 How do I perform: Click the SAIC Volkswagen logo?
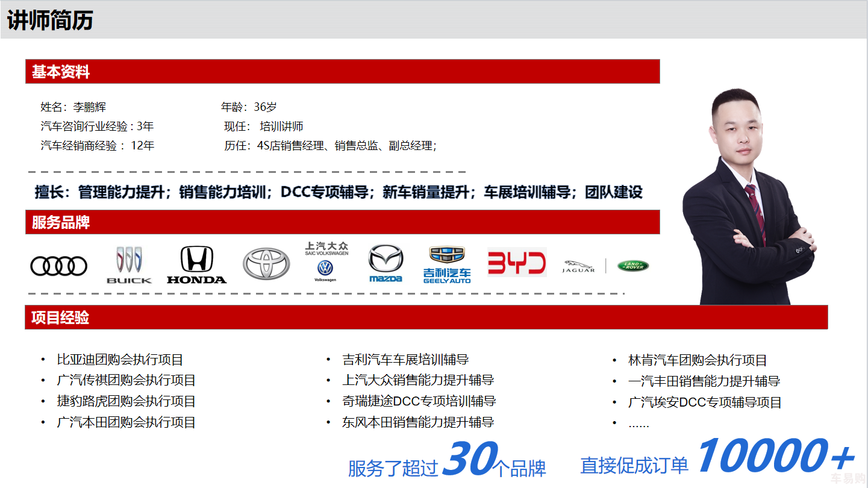[x=326, y=262]
